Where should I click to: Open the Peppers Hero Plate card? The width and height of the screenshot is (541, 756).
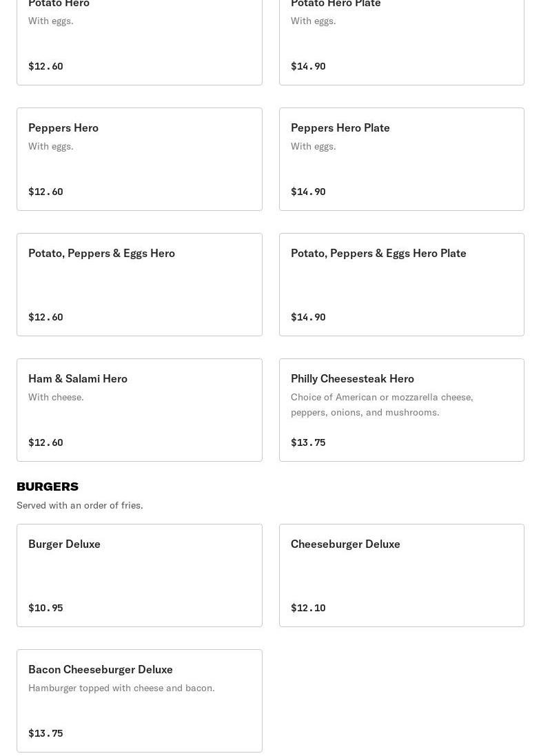click(x=402, y=159)
